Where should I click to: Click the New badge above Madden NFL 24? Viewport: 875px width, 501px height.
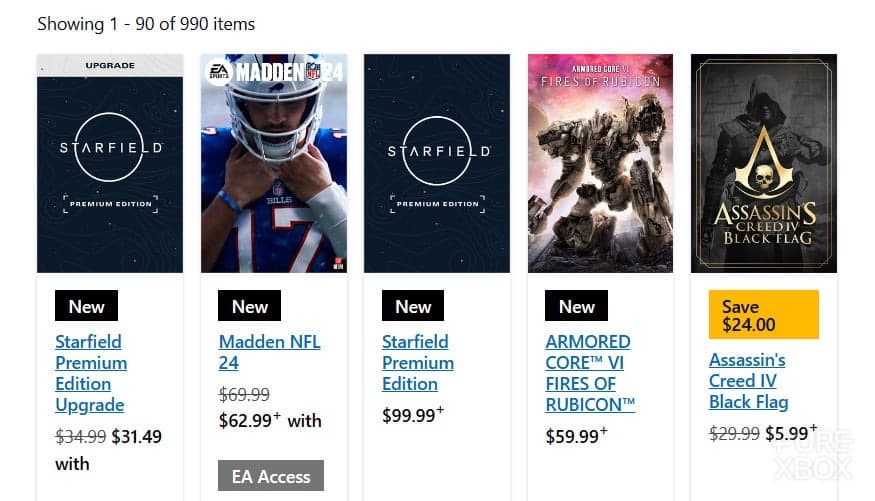point(250,307)
